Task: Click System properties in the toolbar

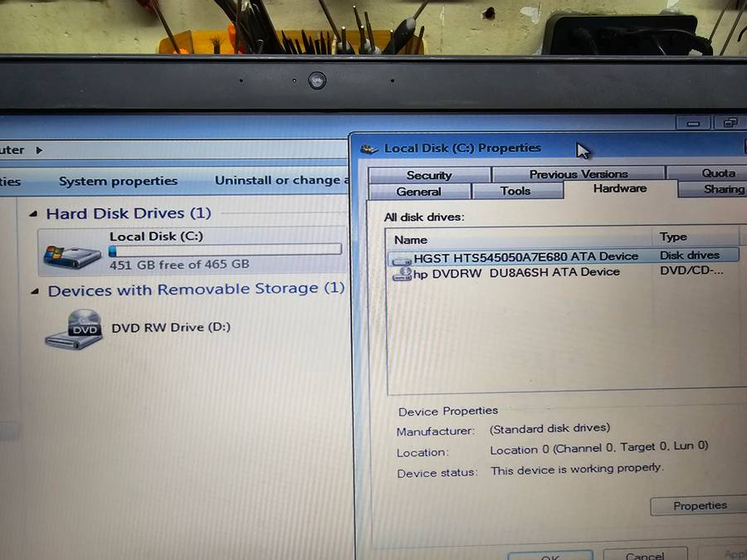Action: (118, 181)
